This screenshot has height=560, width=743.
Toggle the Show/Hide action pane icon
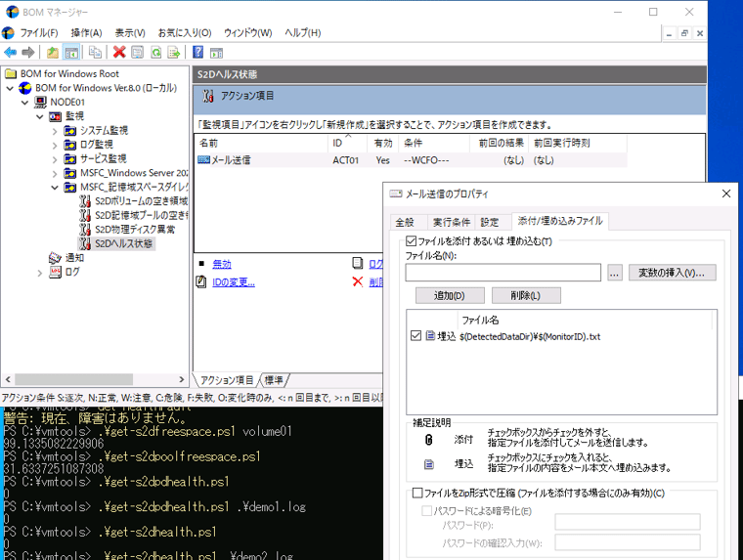(217, 52)
